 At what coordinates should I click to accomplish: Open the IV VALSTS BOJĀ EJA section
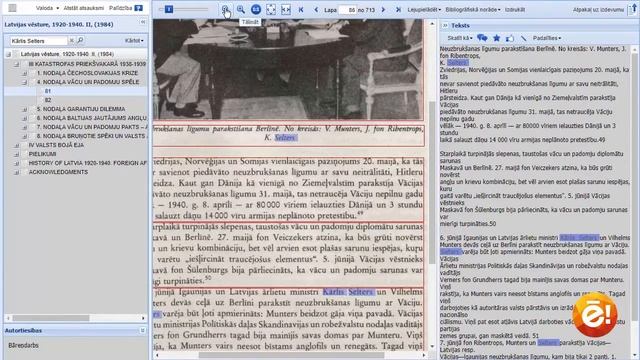click(56, 145)
